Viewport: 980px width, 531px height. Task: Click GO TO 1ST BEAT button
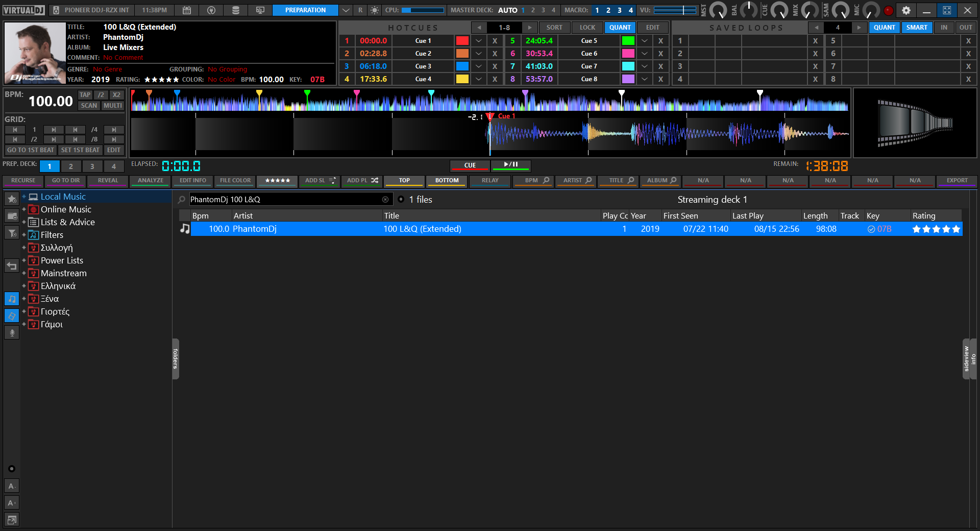(x=31, y=150)
